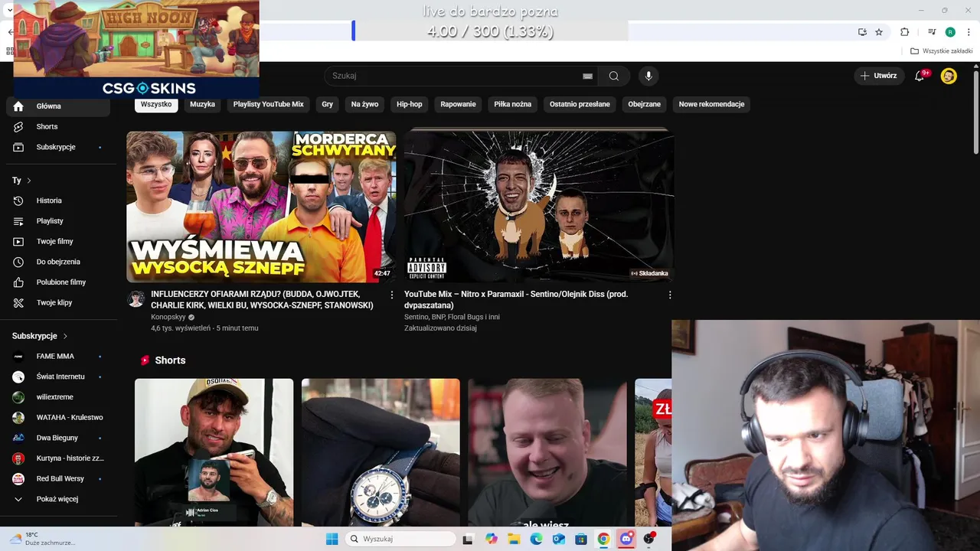The image size is (980, 551).
Task: Select the Ostatnio przesłane chip
Action: click(580, 104)
